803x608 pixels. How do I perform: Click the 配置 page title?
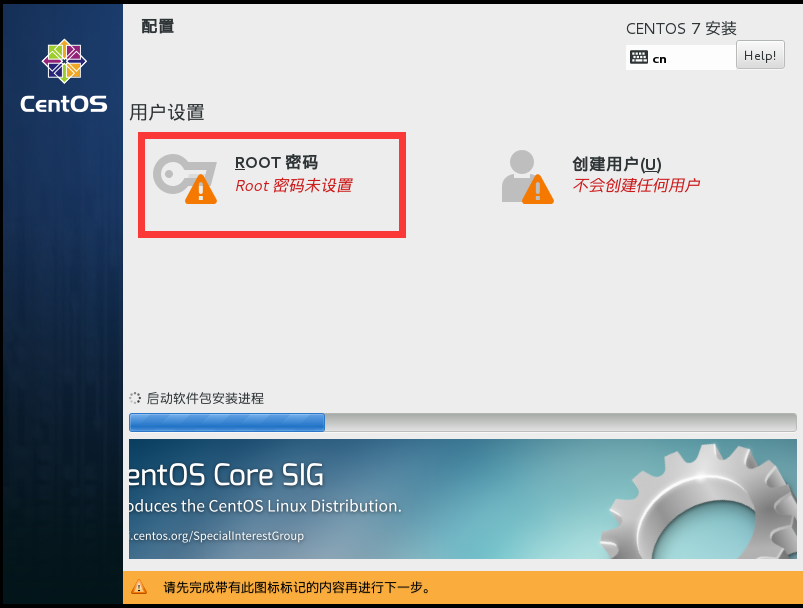tap(158, 26)
